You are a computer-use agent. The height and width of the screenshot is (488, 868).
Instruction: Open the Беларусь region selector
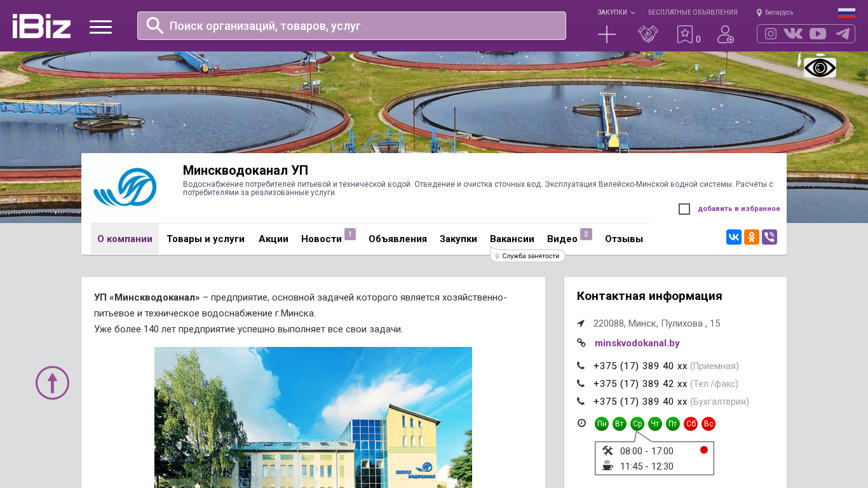click(x=775, y=12)
